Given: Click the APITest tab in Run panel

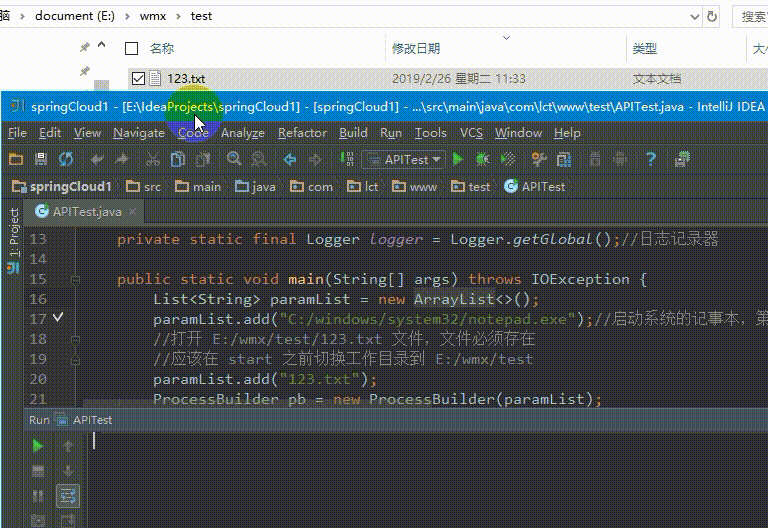Looking at the screenshot, I should tap(85, 420).
